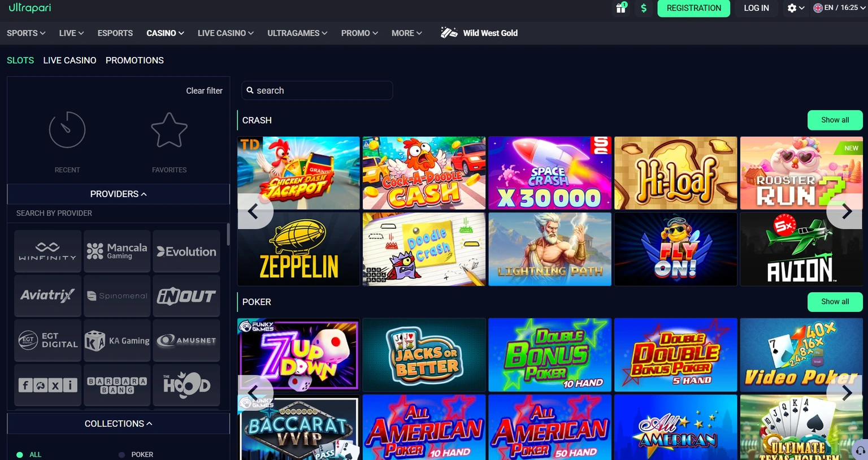Open the Hi-Loaf game
The height and width of the screenshot is (460, 868).
coord(676,173)
